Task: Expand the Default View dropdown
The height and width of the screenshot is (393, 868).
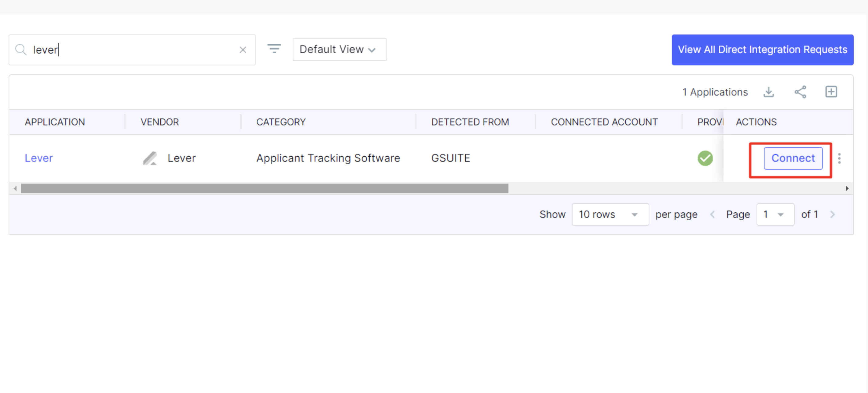Action: (x=339, y=50)
